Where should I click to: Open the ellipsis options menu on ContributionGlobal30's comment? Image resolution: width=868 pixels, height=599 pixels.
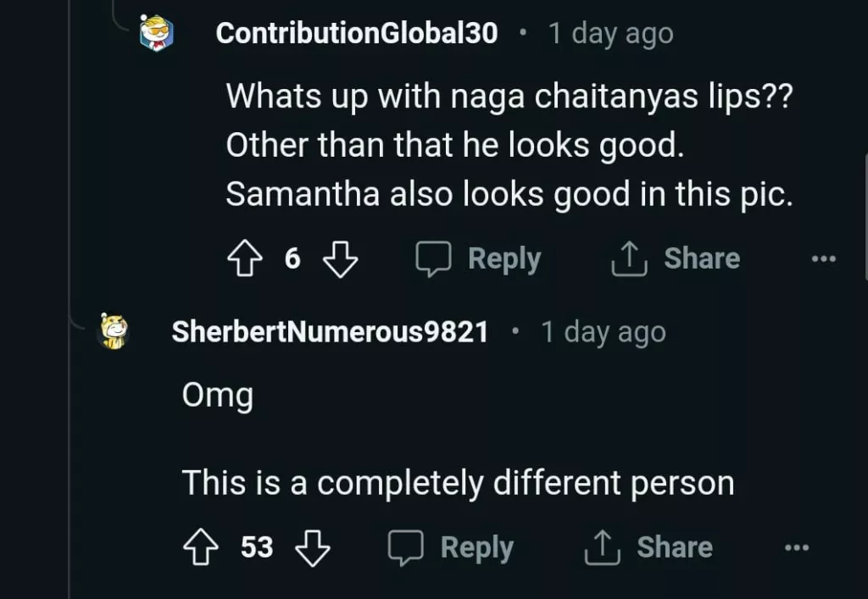point(823,258)
